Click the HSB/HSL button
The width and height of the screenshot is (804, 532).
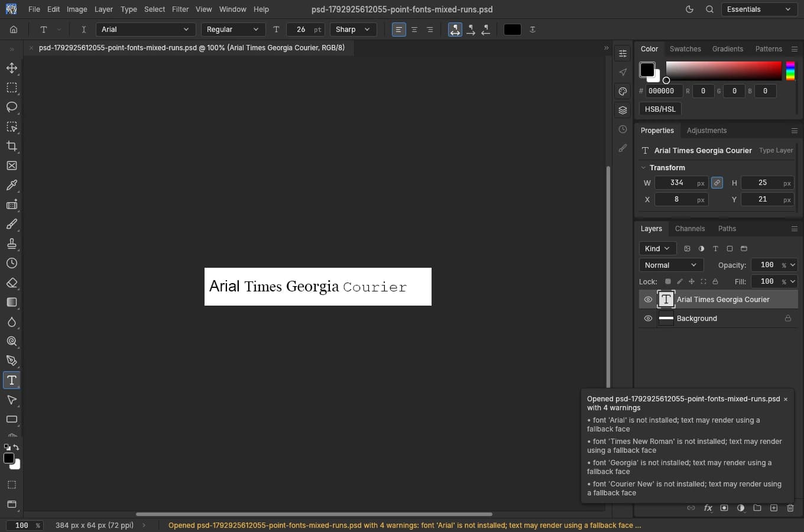pyautogui.click(x=660, y=109)
